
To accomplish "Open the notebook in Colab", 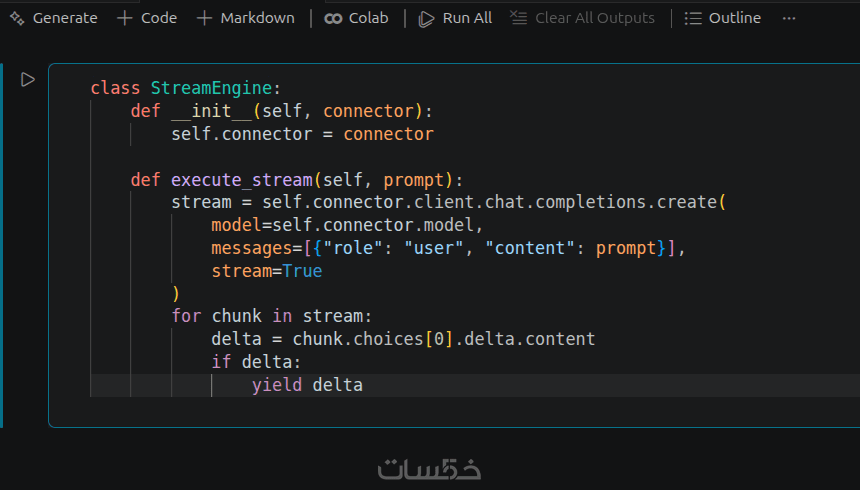I will 356,18.
